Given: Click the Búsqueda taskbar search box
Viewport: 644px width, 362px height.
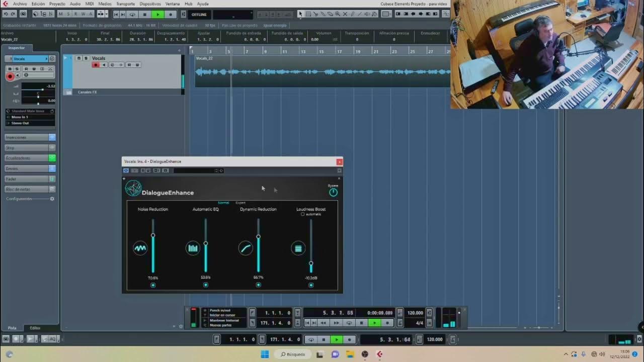Looking at the screenshot, I should (x=293, y=354).
